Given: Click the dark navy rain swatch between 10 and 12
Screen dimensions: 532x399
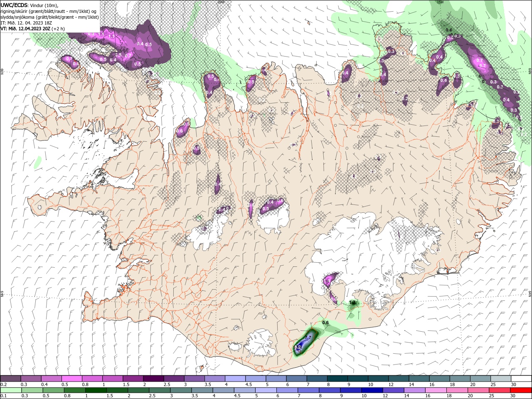Looking at the screenshot, I should [372, 390].
